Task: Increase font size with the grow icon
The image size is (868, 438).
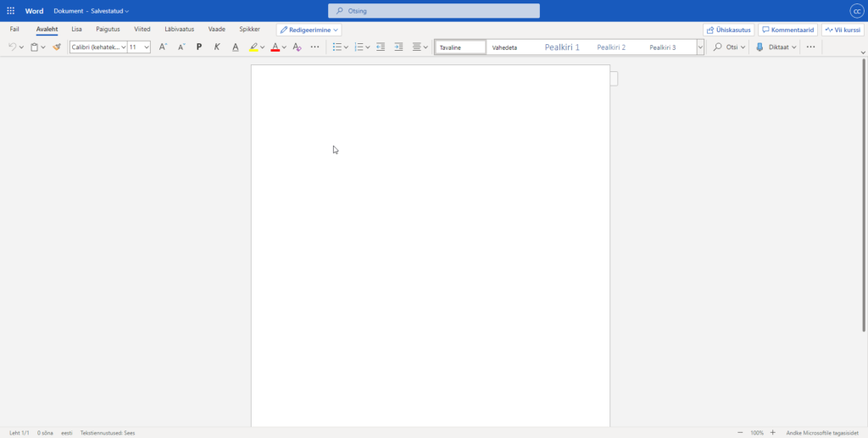Action: [163, 47]
